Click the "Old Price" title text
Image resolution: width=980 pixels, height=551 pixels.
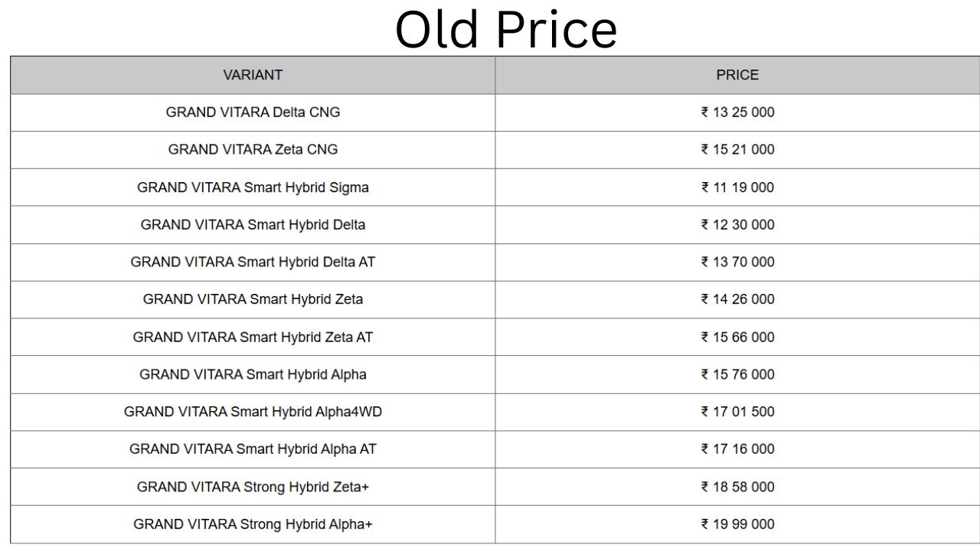click(505, 29)
